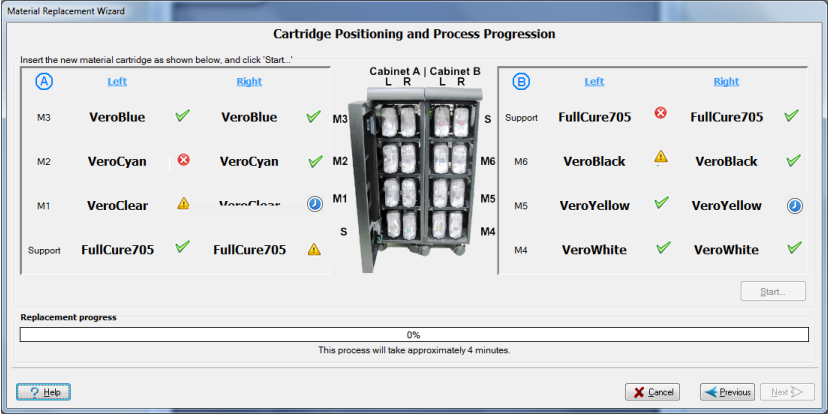Screen dimensions: 828x414
Task: Open the Right column link in Cabinet B
Action: click(x=727, y=82)
